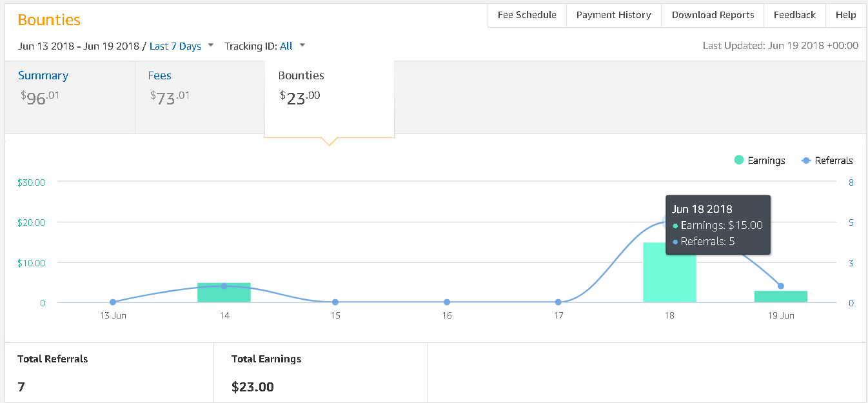Click the green Earnings legend dot

(739, 160)
